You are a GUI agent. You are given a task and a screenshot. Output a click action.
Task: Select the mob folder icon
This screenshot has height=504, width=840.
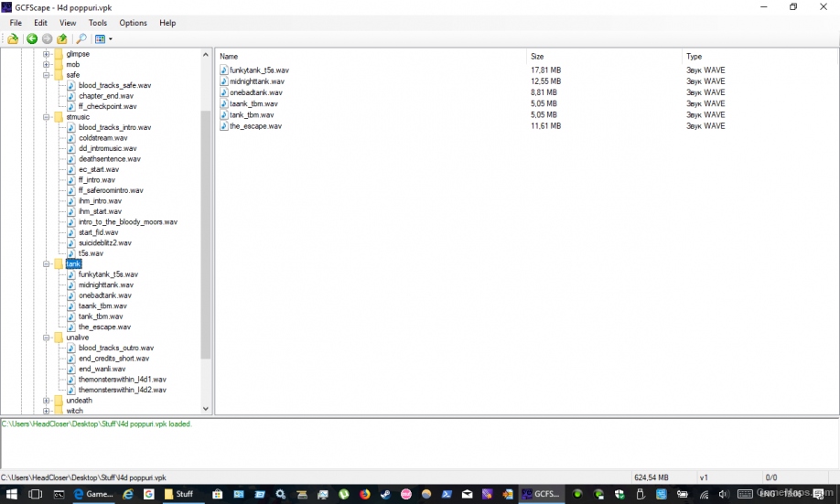click(x=59, y=64)
